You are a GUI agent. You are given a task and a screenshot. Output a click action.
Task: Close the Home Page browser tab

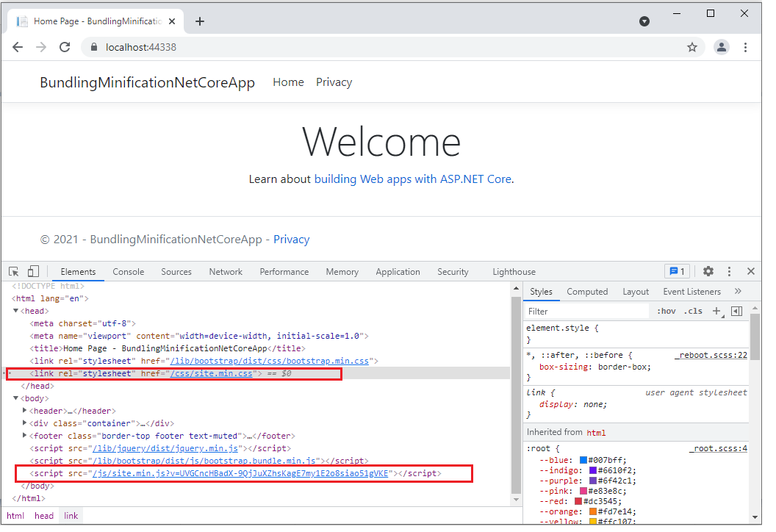tap(172, 21)
